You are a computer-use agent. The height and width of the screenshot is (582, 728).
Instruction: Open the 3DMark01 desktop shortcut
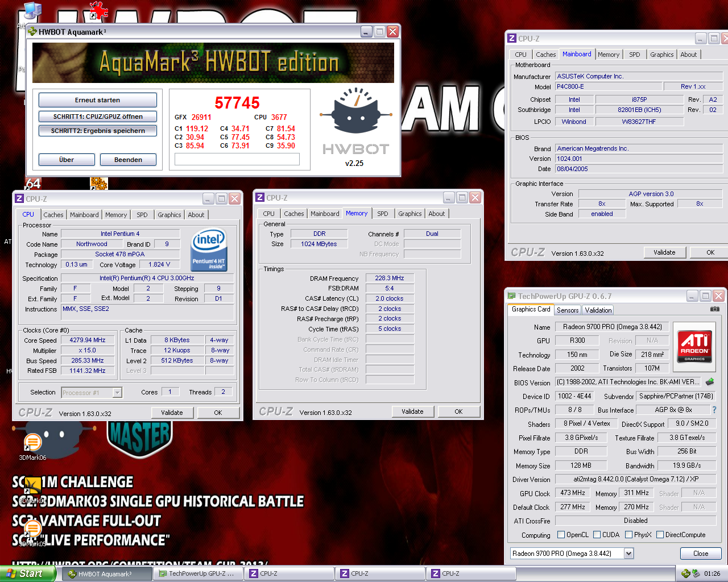(32, 486)
